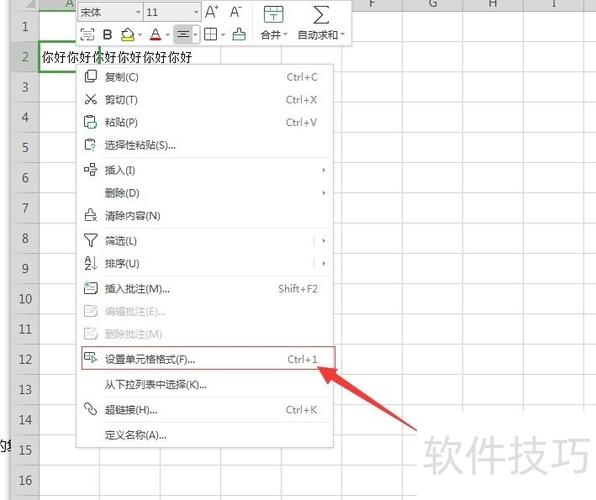Open 超链接(H)... hyperlink dialog
The image size is (596, 500).
205,410
